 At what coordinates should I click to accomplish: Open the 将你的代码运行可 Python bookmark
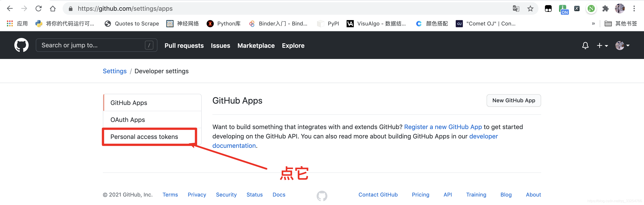[65, 23]
